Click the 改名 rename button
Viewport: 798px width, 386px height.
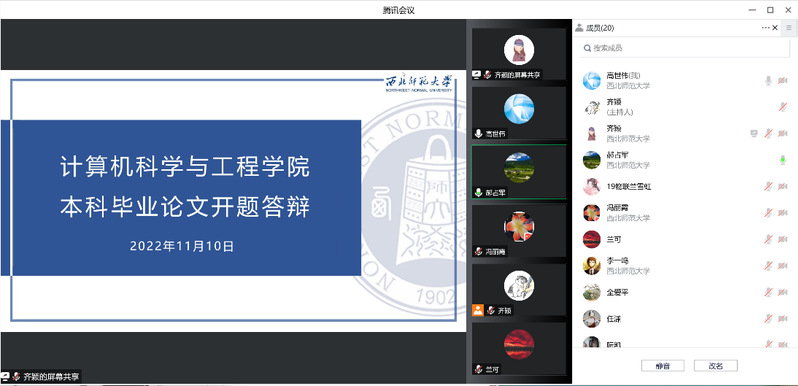point(716,366)
